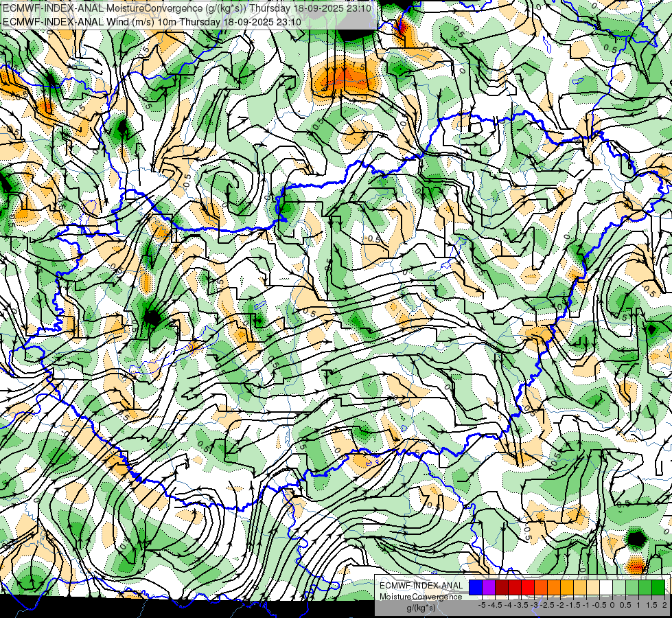Select the darkest green legend swatch before 2
672x618 pixels.
coord(658,587)
